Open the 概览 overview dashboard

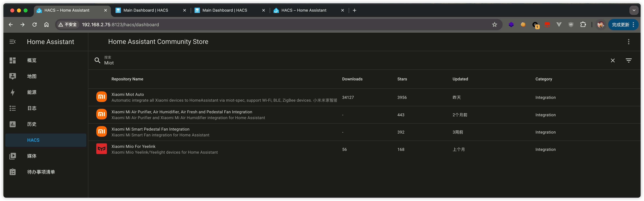point(32,60)
